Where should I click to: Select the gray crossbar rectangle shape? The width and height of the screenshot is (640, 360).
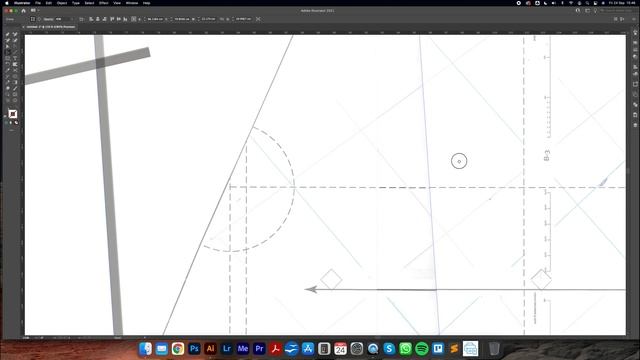coord(88,65)
